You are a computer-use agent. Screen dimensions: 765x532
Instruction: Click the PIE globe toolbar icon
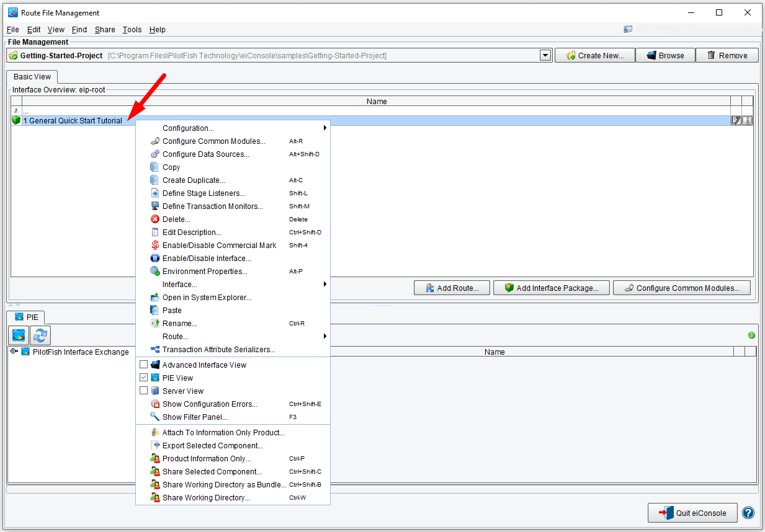point(19,335)
